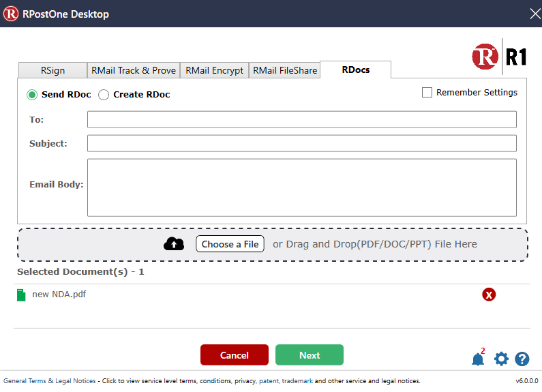Select the RDocs tab
Viewport: 542px width, 392px height.
coord(356,70)
